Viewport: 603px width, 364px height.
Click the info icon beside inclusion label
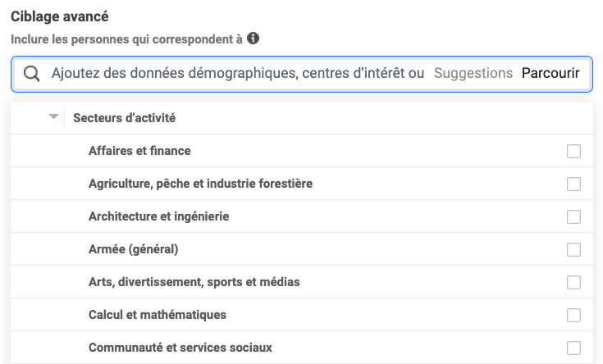click(254, 39)
